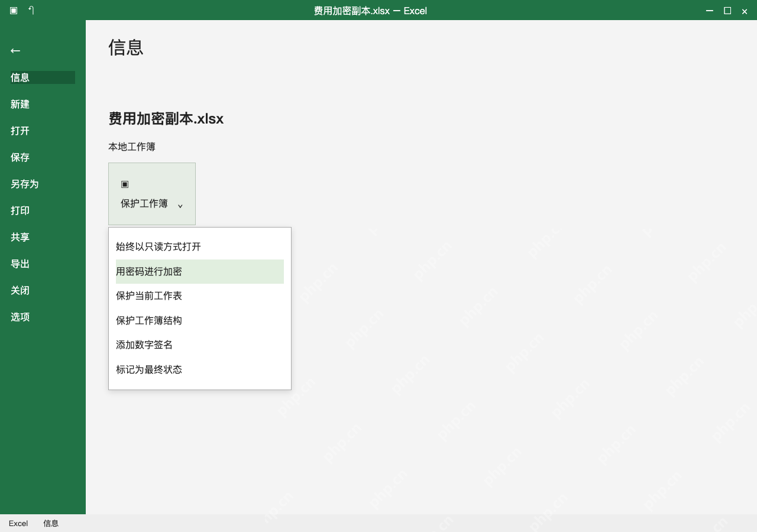Choose 始终以只读方式打开 menu option
The height and width of the screenshot is (532, 757).
click(200, 246)
